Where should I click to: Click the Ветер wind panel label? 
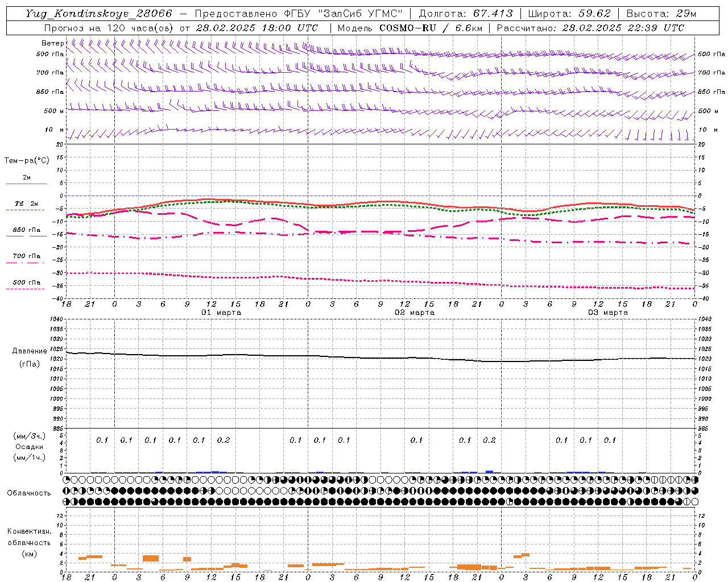coord(52,43)
